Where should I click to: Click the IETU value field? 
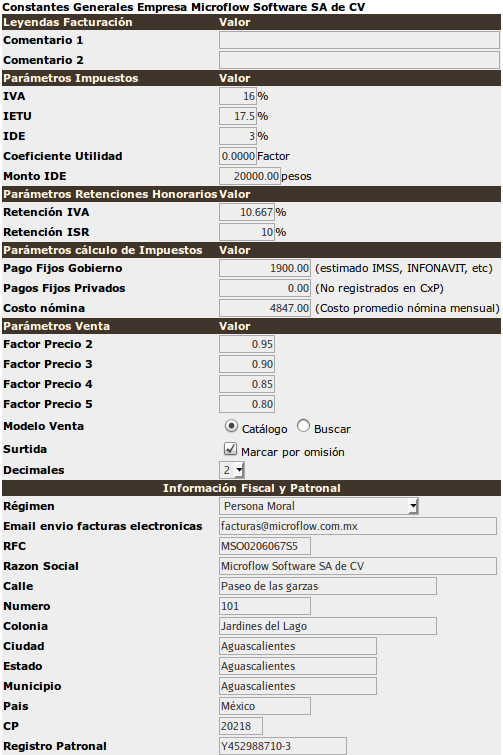(238, 116)
